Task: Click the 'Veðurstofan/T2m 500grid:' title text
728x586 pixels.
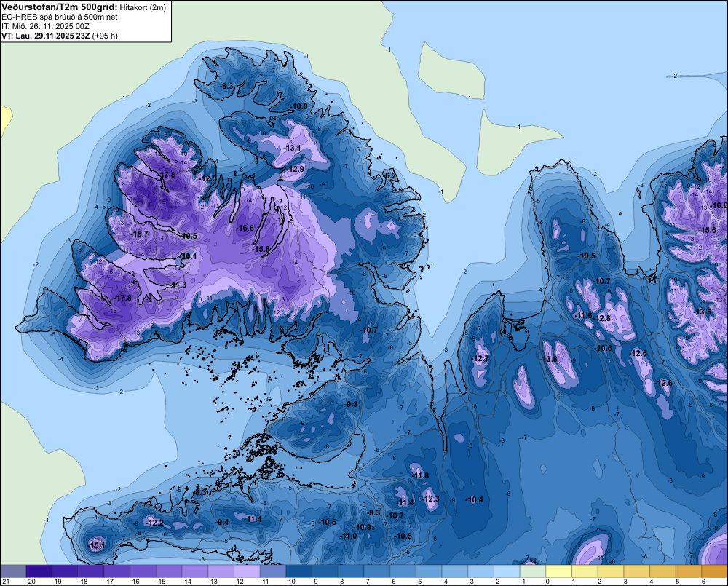Action: click(60, 7)
